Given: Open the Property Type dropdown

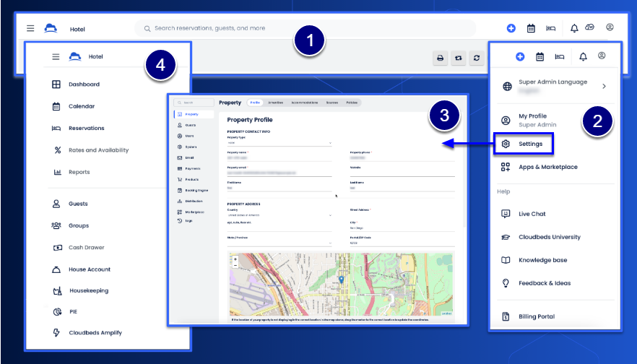Looking at the screenshot, I should (279, 143).
